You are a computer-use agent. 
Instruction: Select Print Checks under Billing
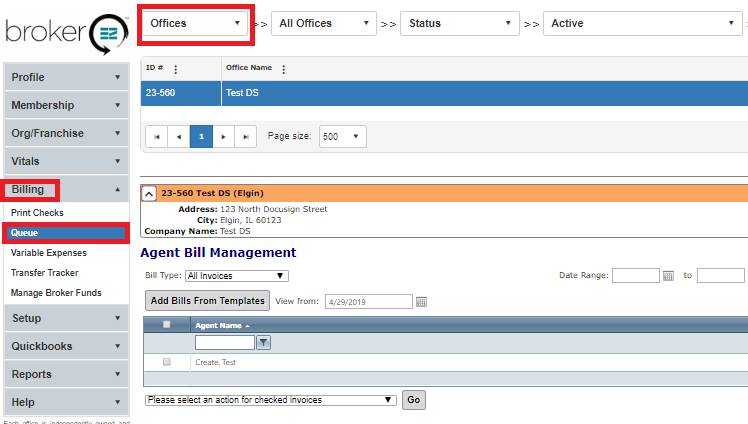click(37, 213)
